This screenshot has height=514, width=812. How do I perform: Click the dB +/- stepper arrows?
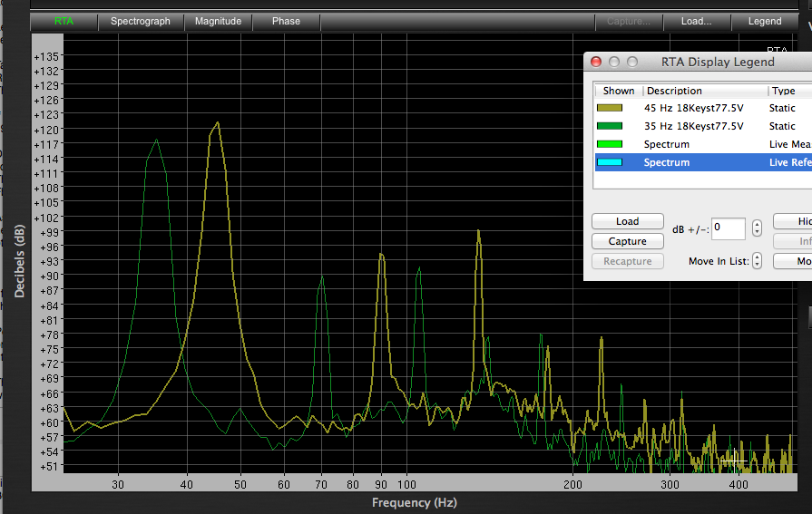click(x=757, y=228)
